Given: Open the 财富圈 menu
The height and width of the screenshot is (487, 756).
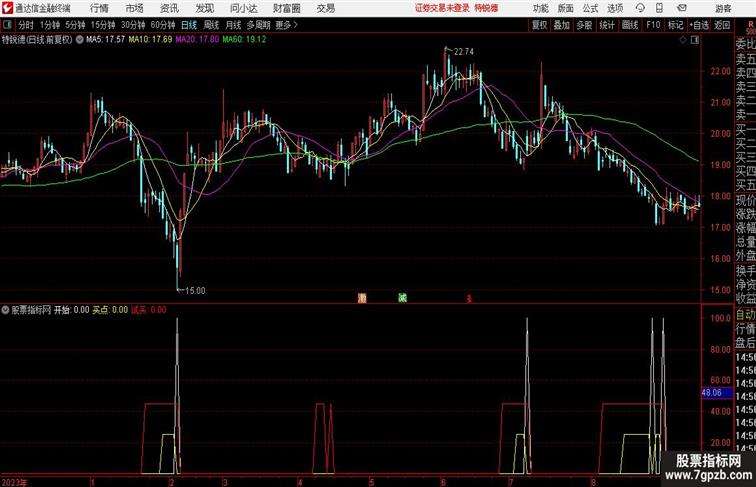Looking at the screenshot, I should pos(286,8).
